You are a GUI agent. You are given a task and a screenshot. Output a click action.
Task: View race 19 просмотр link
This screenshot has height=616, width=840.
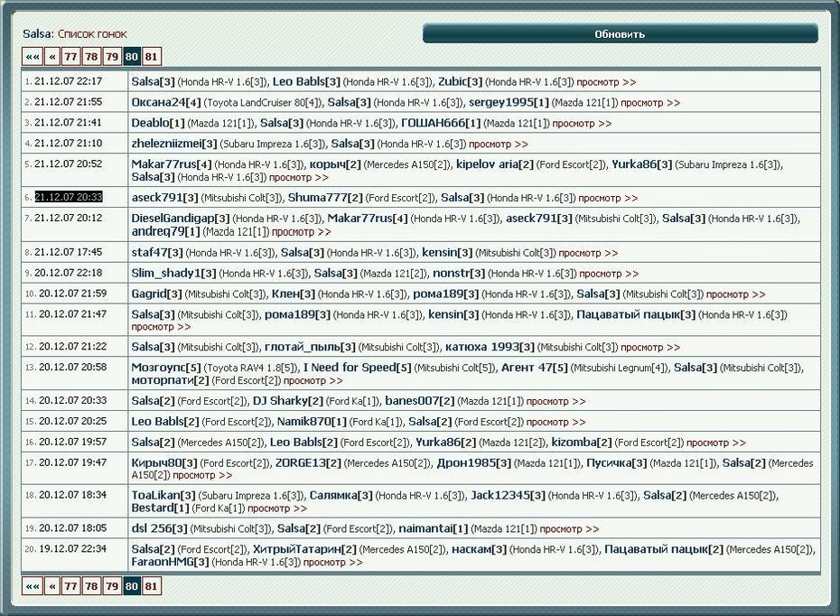pyautogui.click(x=569, y=529)
